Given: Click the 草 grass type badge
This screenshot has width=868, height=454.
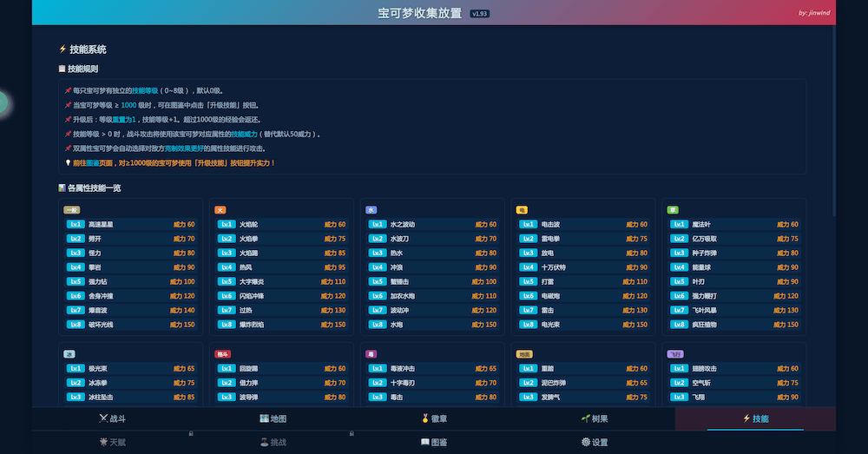Looking at the screenshot, I should click(x=673, y=209).
